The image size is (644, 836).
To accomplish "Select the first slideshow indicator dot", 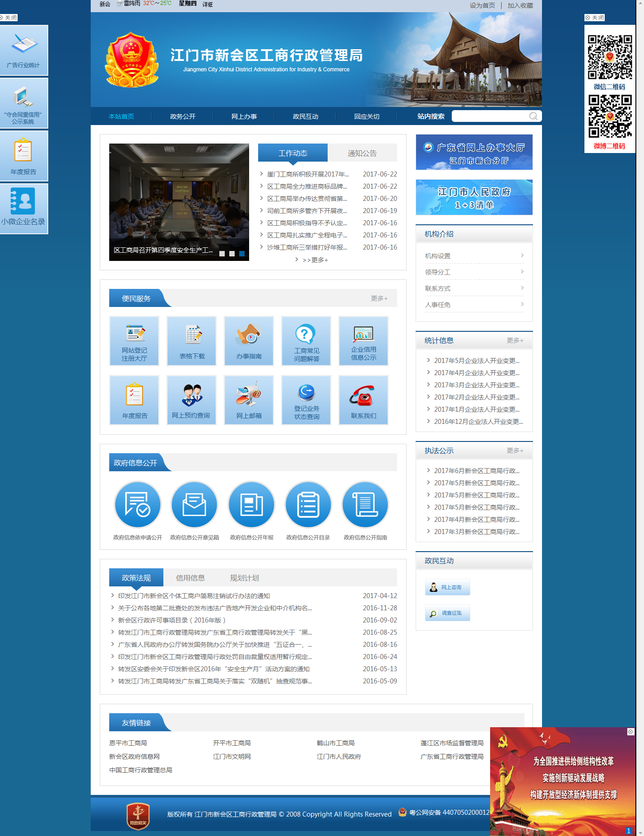I will click(x=222, y=254).
